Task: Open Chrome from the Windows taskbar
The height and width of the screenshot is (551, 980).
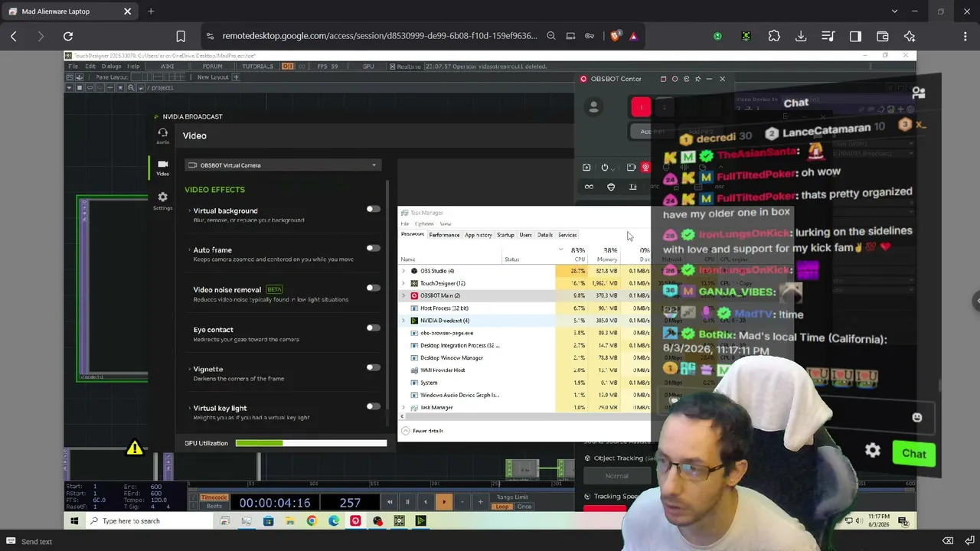Action: [x=312, y=521]
